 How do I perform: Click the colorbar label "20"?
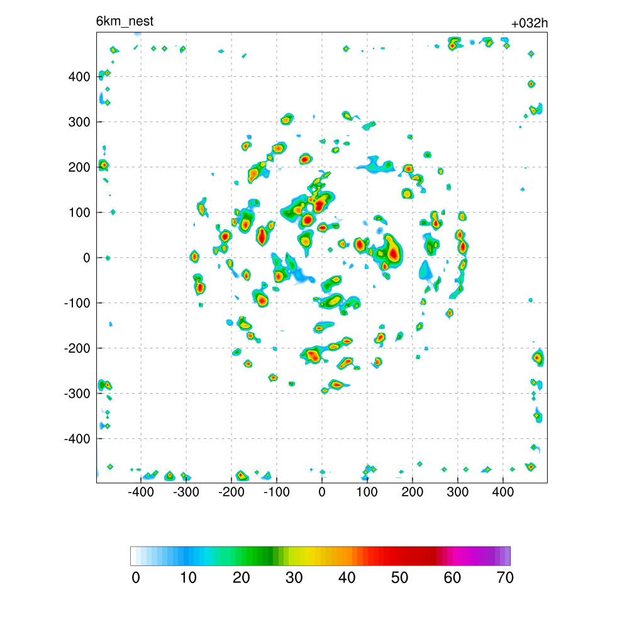[241, 578]
